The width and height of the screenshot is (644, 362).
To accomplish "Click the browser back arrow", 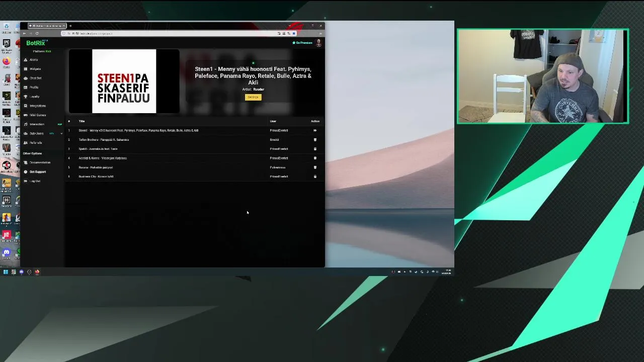I will pyautogui.click(x=24, y=33).
